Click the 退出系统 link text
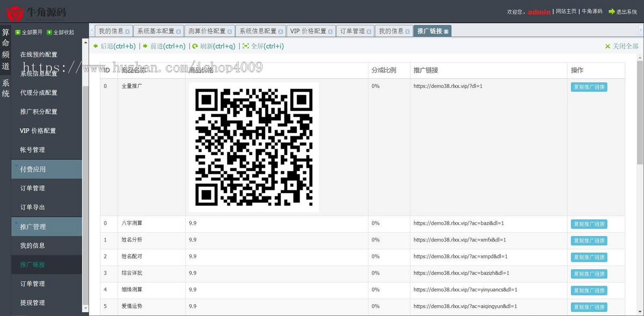Screen dimensions: 644x316 tap(627, 11)
